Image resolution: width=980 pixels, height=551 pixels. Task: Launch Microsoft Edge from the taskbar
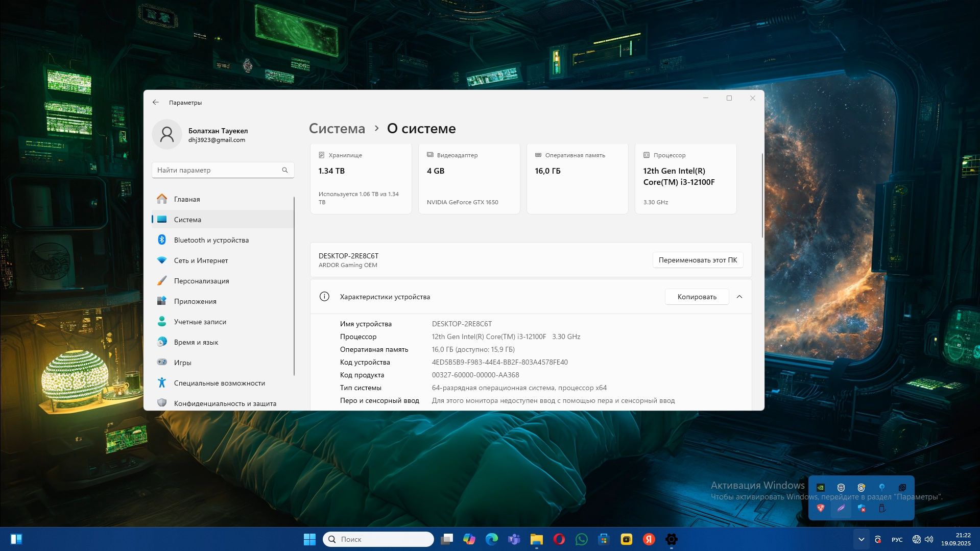point(492,539)
